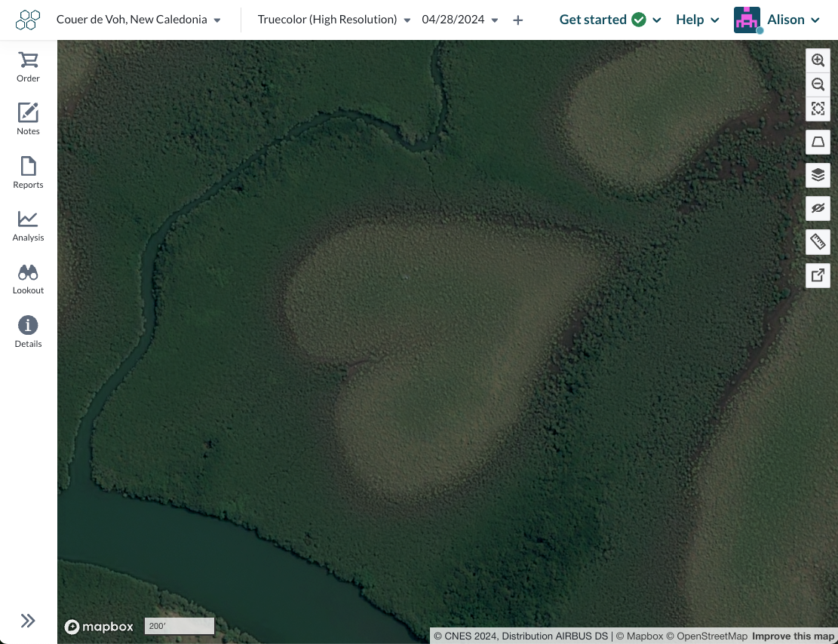
Task: Open Truecolor (High Resolution) layer dropdown
Action: (334, 20)
